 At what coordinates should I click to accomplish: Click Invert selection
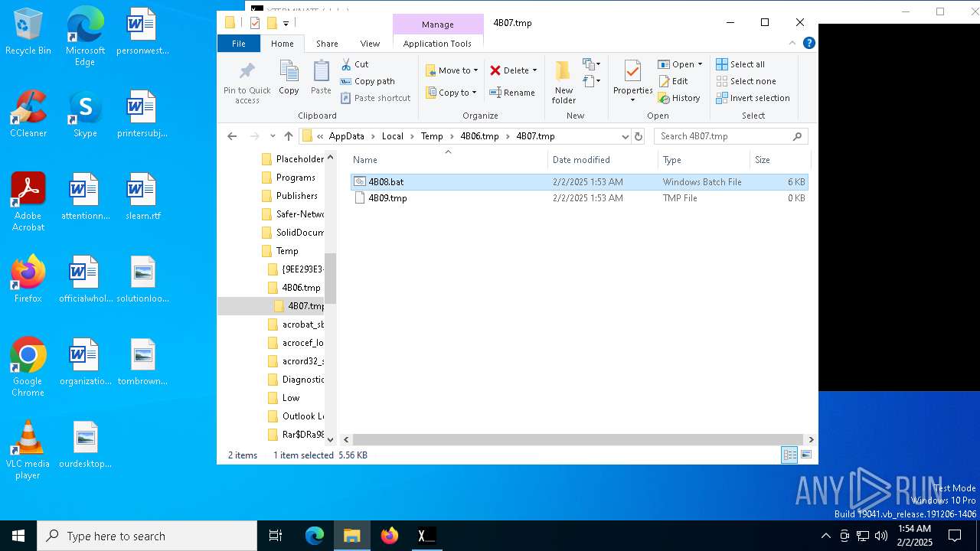pos(753,98)
